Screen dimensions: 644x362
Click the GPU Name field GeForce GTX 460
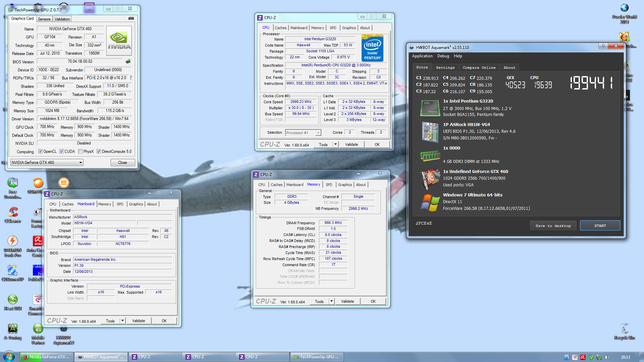click(70, 29)
